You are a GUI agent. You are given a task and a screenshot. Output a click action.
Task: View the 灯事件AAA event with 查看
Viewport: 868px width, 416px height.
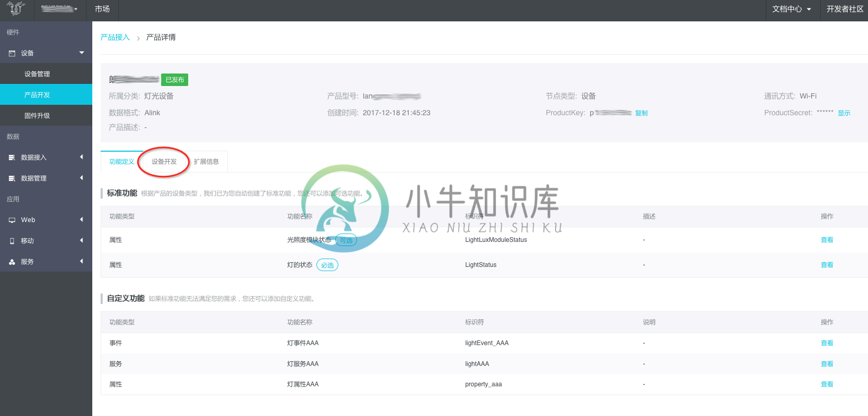(827, 343)
